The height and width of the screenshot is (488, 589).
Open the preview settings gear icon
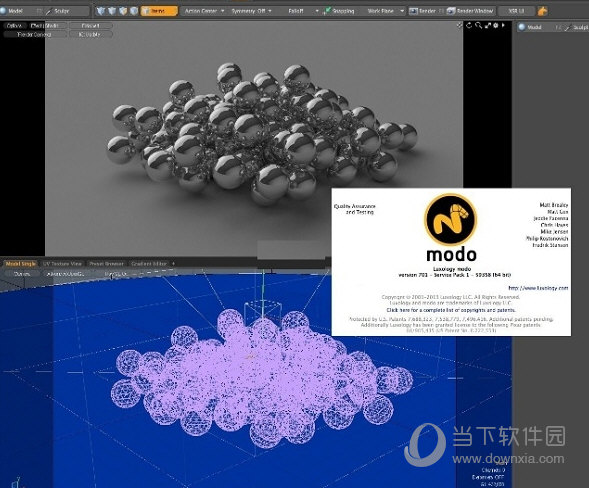496,25
